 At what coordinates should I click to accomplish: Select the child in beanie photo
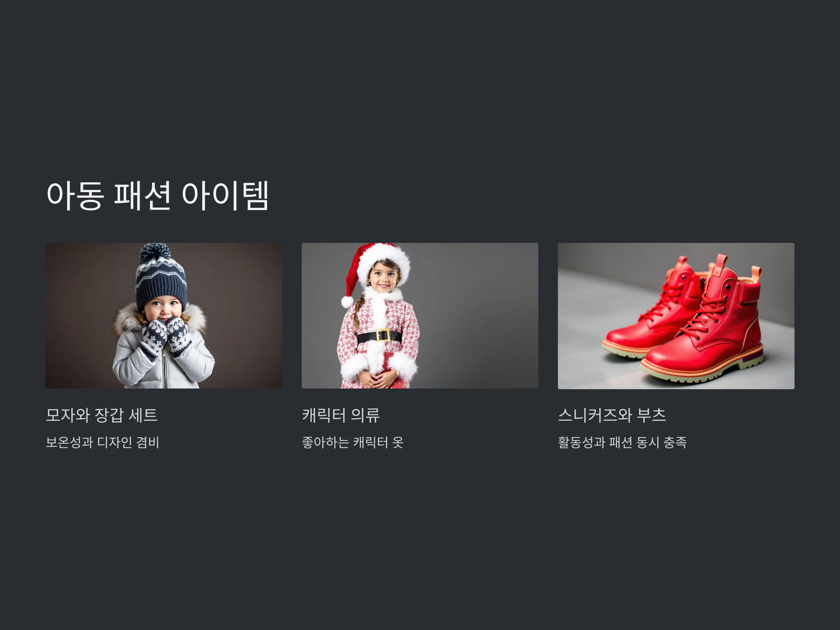coord(164,316)
